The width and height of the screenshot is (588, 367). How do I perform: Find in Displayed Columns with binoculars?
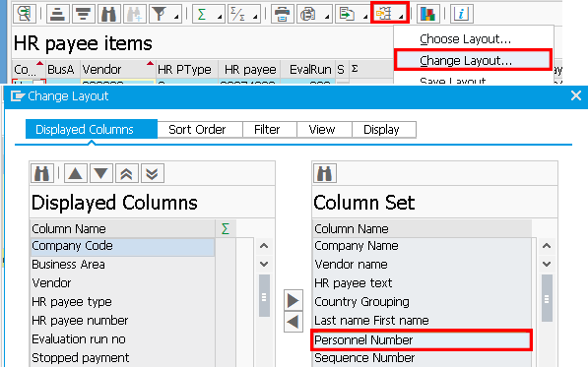(42, 174)
